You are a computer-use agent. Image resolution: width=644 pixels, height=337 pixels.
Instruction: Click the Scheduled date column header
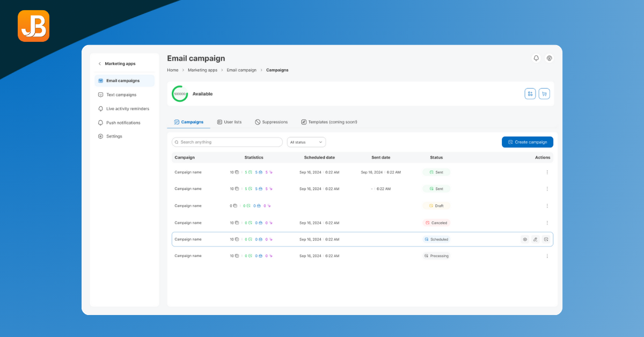click(319, 157)
